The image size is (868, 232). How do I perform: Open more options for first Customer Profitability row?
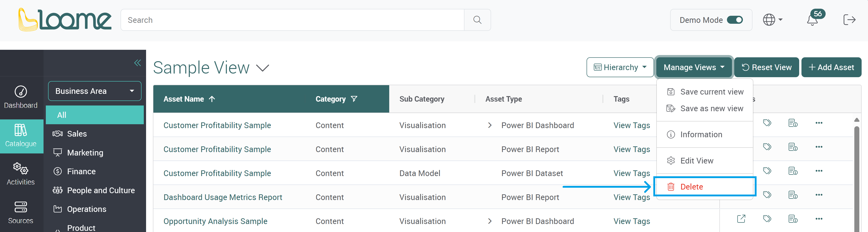click(819, 123)
